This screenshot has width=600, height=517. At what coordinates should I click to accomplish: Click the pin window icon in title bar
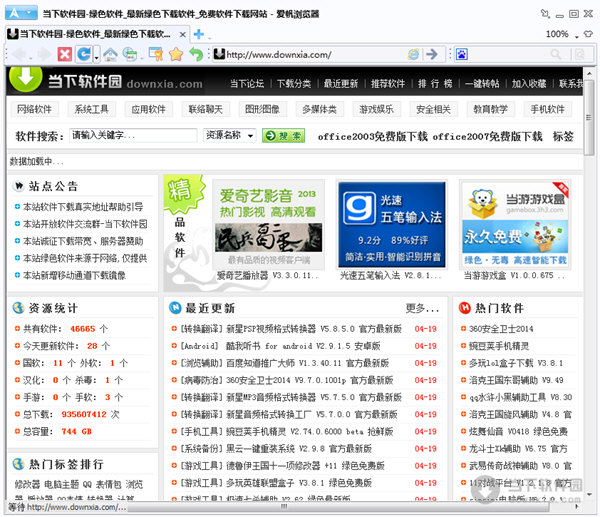coord(545,14)
